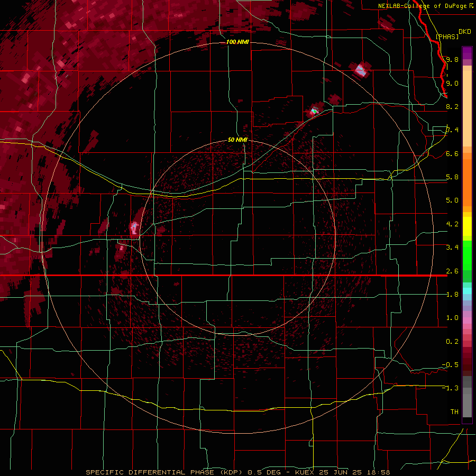Pick the yellow color bar segment
This screenshot has height=476, width=476.
click(x=467, y=226)
